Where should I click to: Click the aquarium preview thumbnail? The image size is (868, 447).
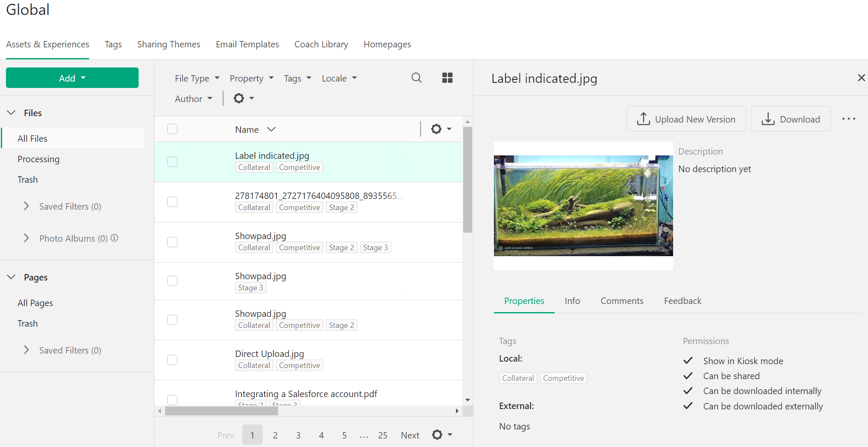coord(583,206)
